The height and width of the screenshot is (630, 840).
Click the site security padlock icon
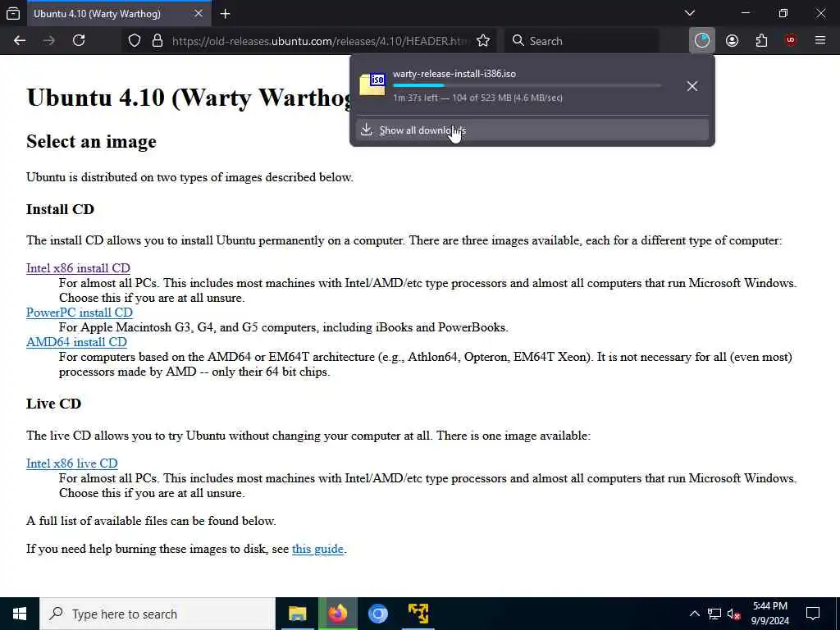click(157, 41)
